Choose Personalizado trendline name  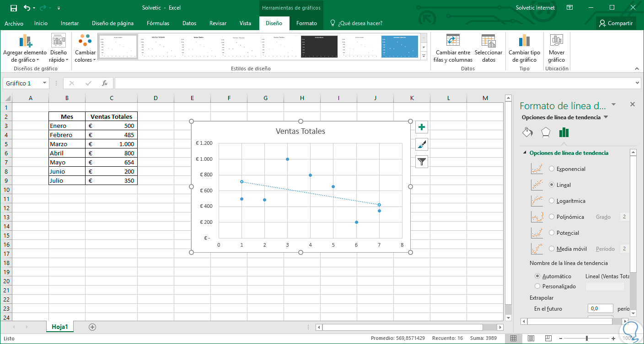(537, 286)
